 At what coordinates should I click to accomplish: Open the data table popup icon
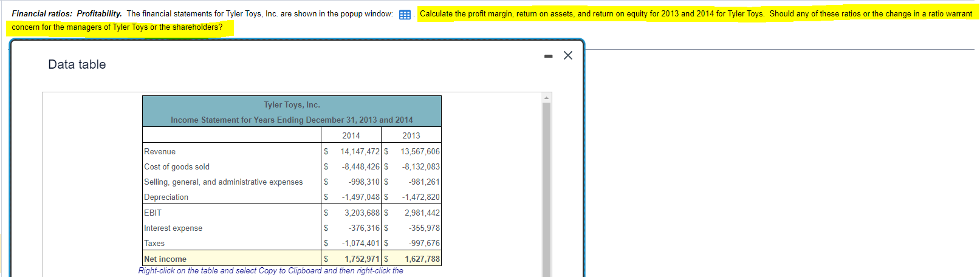tap(405, 15)
